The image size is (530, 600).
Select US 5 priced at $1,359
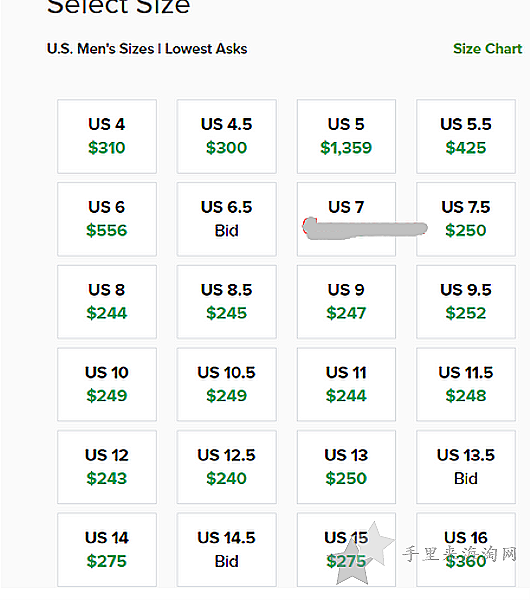pos(346,136)
